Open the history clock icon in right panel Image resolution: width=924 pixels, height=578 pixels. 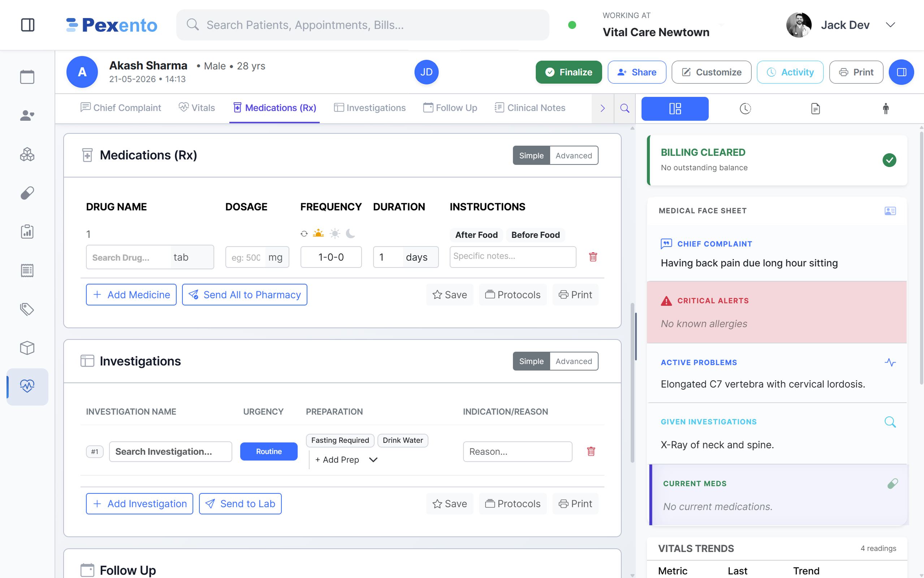[745, 108]
